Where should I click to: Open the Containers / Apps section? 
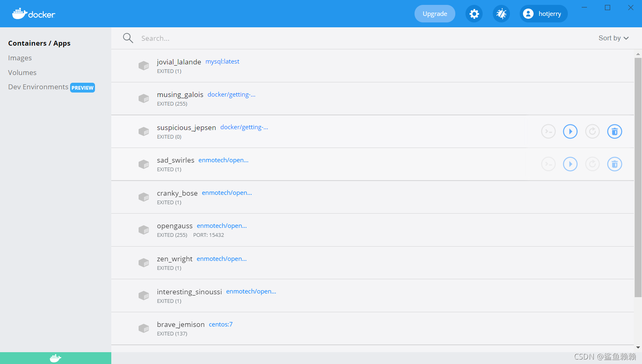pyautogui.click(x=39, y=43)
